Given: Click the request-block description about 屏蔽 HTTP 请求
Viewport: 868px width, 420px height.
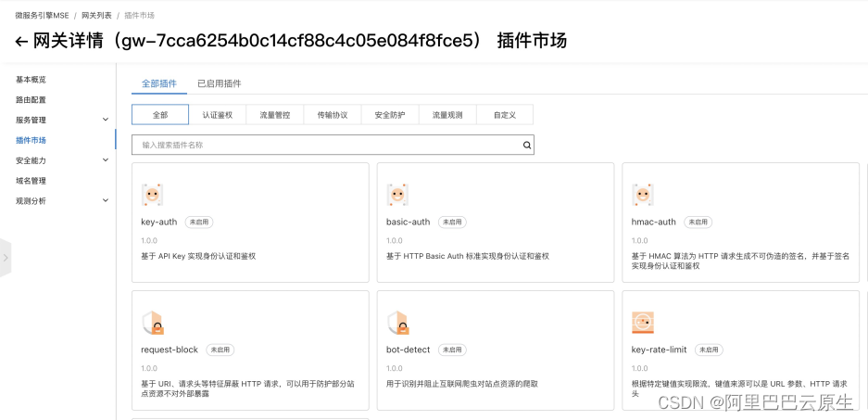Looking at the screenshot, I should click(x=248, y=388).
